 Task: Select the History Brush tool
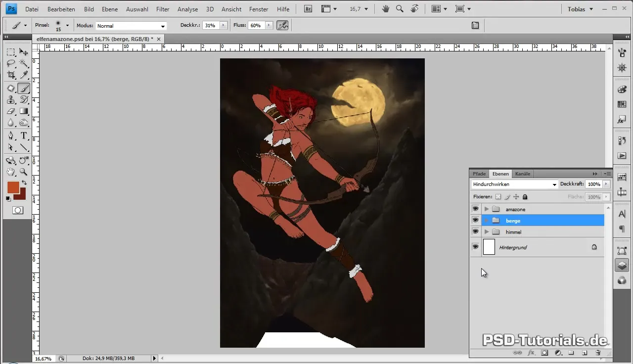pyautogui.click(x=23, y=100)
